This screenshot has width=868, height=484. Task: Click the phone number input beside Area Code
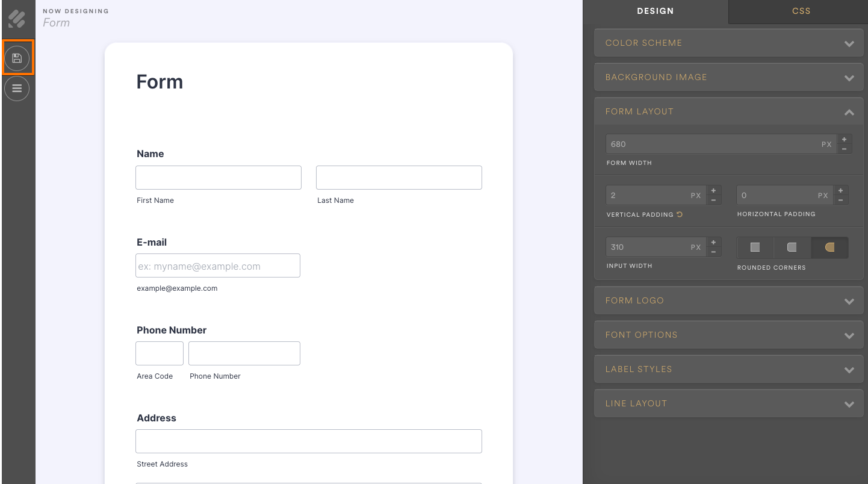244,353
